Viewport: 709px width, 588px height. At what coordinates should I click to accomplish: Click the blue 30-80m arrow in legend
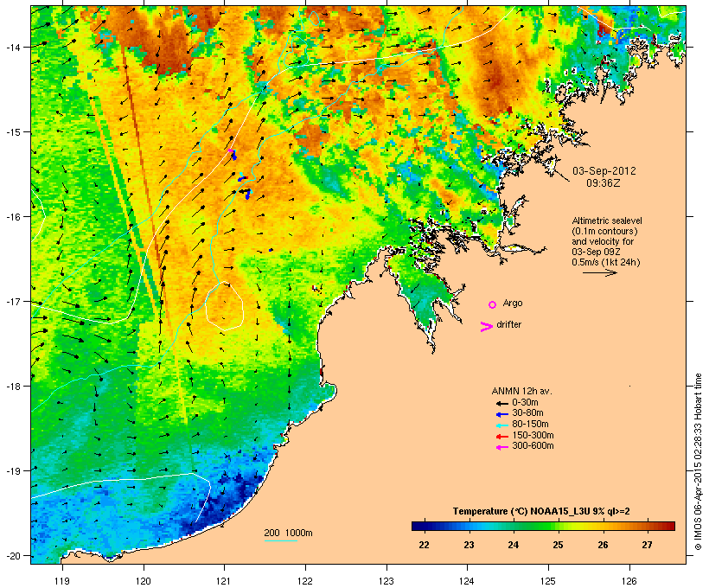click(x=501, y=414)
